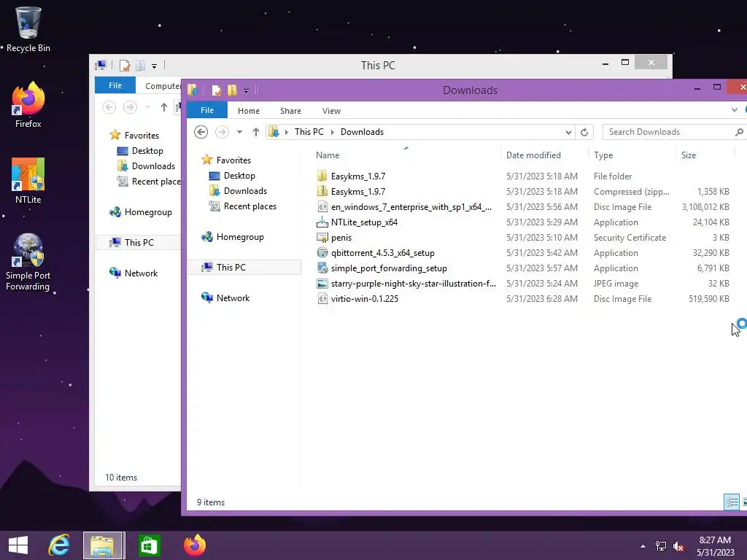The width and height of the screenshot is (747, 560).
Task: Open Quick Access dropdown in This PC window
Action: click(x=155, y=66)
